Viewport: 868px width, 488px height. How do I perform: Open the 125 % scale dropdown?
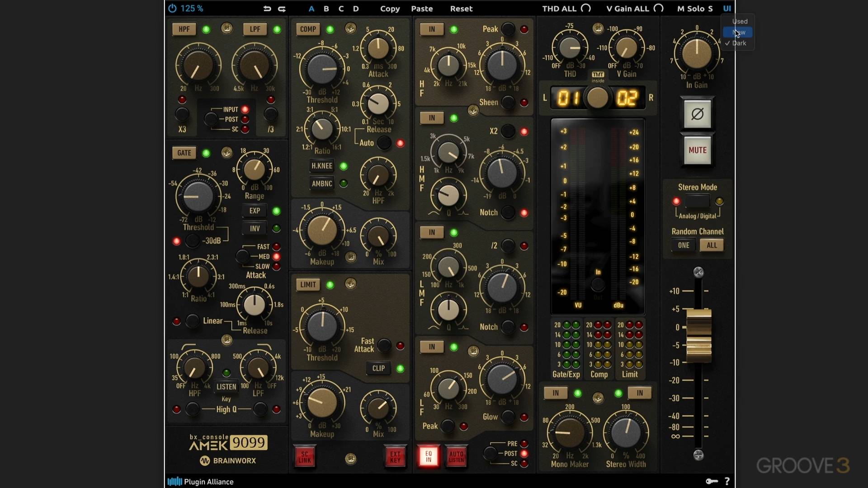[192, 8]
